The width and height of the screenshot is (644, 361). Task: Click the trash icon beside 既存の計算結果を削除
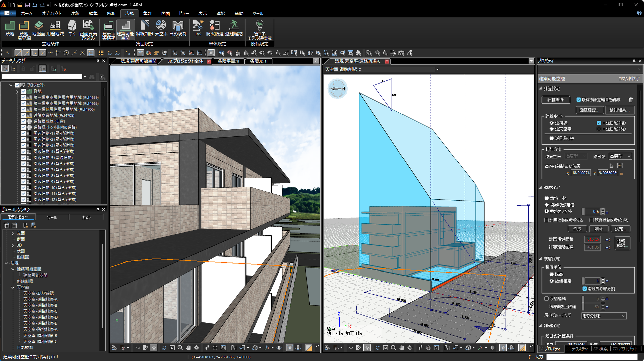tap(631, 100)
